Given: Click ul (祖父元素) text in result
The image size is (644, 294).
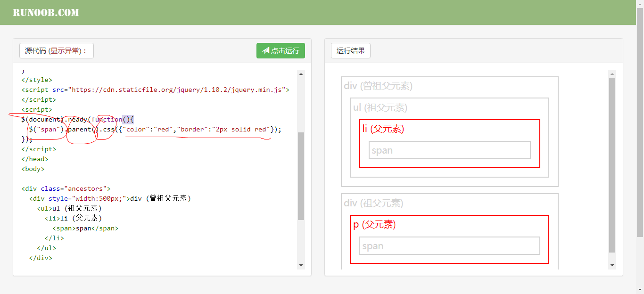Looking at the screenshot, I should [380, 107].
